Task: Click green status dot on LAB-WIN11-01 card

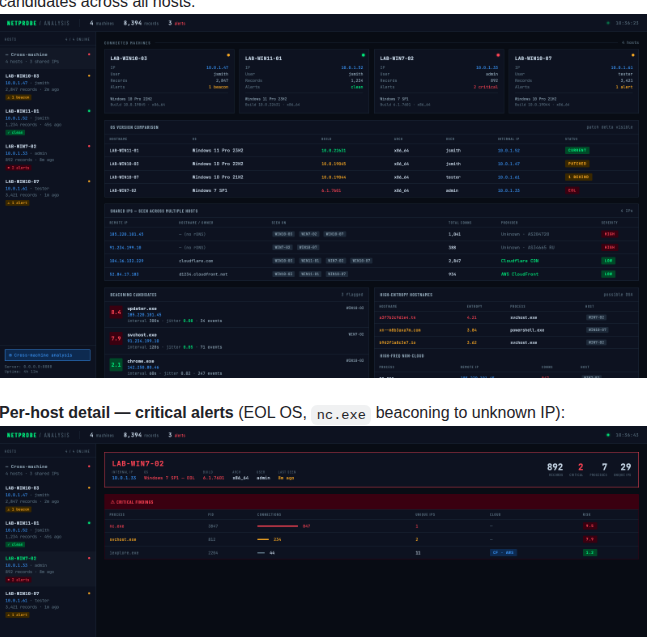Action: coord(363,55)
